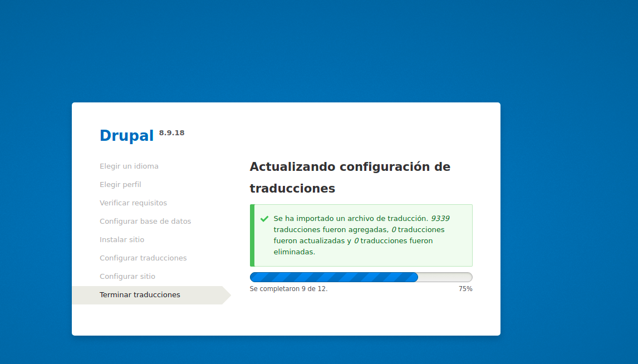The width and height of the screenshot is (638, 364).
Task: Click the active Terminar traducciones step
Action: 140,294
